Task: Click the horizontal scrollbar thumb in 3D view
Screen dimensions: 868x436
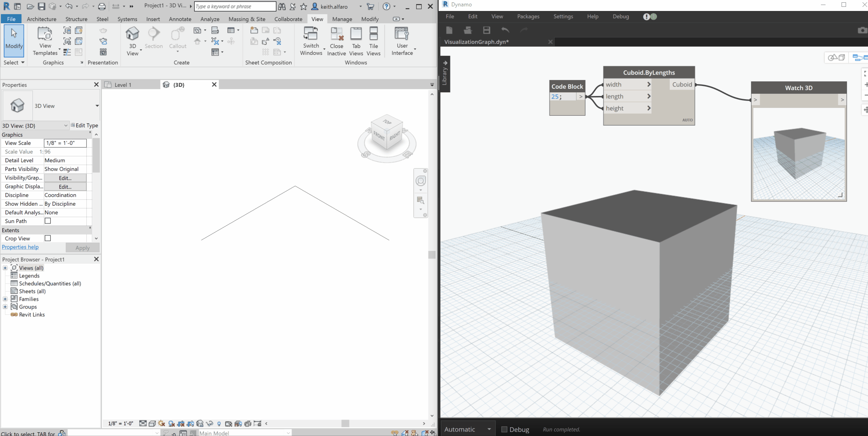Action: click(x=345, y=424)
